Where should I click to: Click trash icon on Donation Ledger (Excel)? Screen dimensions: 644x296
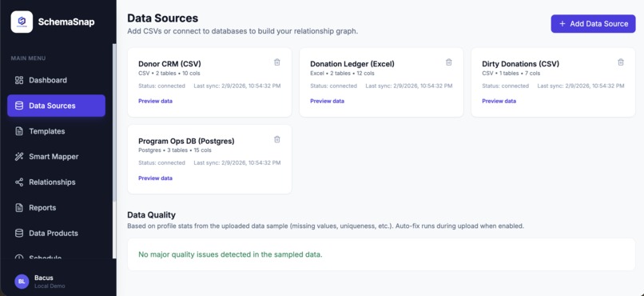click(x=449, y=62)
